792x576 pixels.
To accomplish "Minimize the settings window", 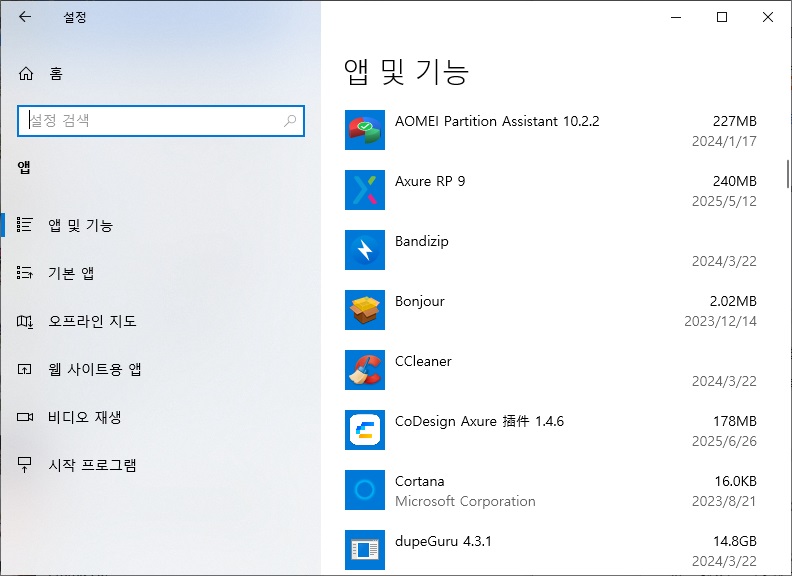I will [x=676, y=17].
